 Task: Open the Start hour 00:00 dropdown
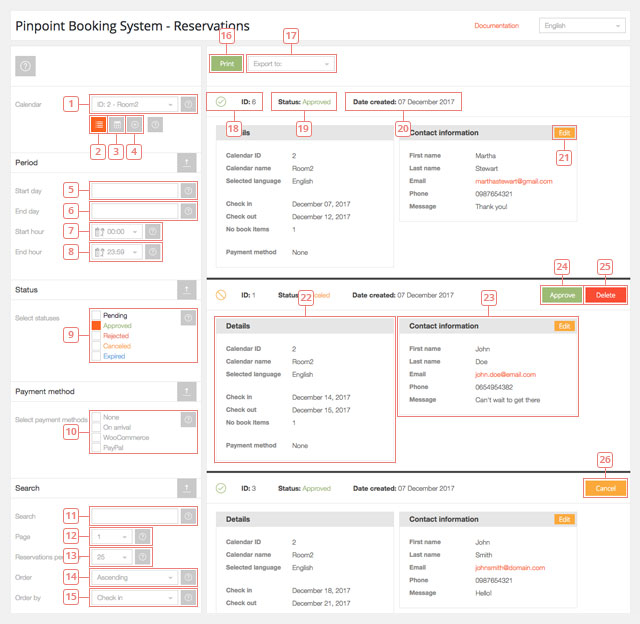[x=117, y=232]
